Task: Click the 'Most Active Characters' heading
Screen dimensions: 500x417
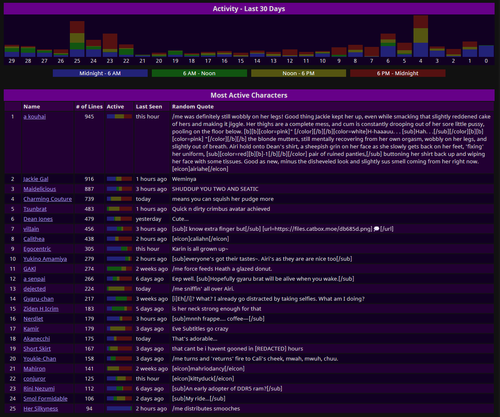Action: 249,95
